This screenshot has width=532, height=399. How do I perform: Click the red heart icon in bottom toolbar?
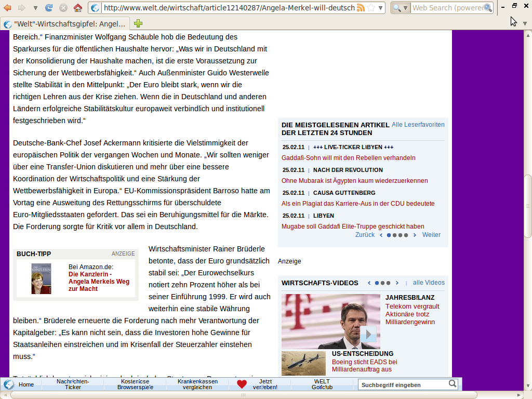242,384
